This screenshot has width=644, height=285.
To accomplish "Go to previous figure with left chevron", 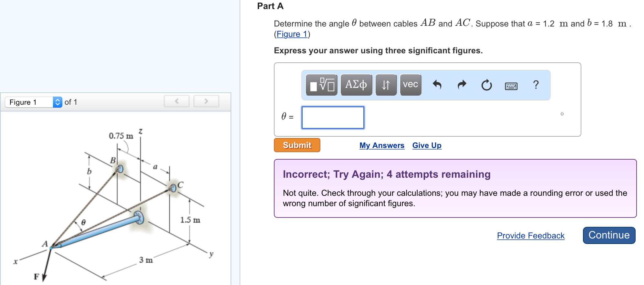I will [x=176, y=101].
